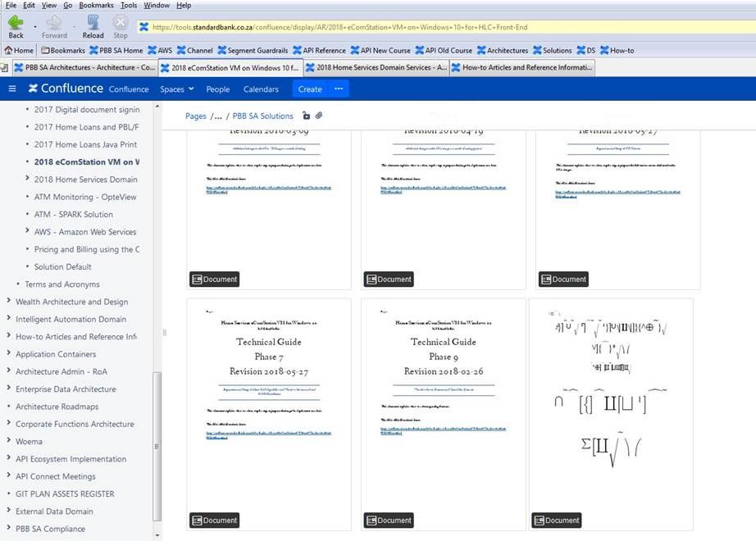This screenshot has width=756, height=541.
Task: Select Solution Default page
Action: [x=62, y=266]
